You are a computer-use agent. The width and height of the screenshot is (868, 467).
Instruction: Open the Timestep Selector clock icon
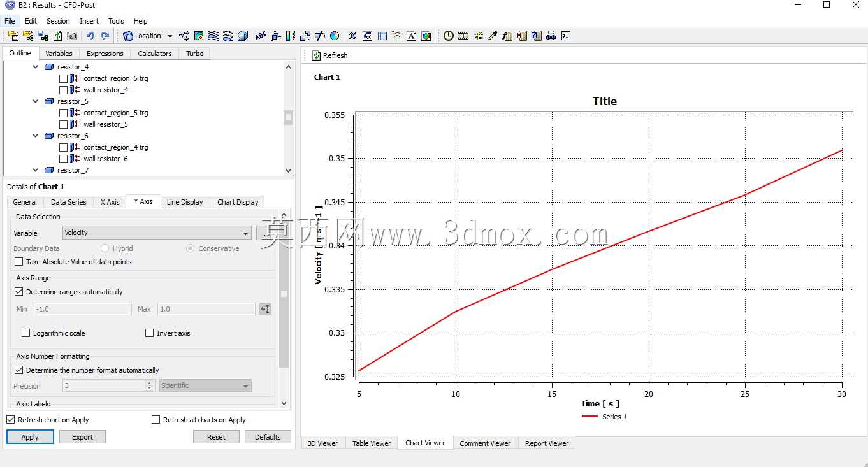(449, 36)
